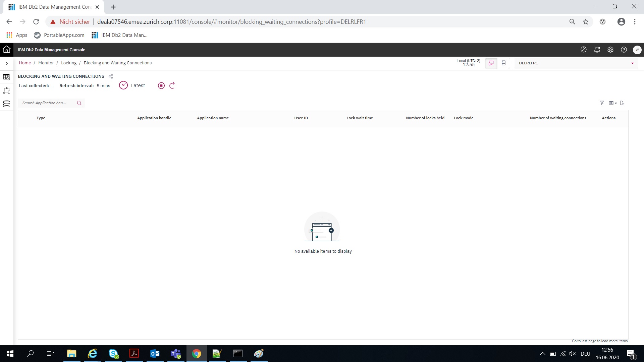Stop auto-refresh with the stop button

point(161,85)
